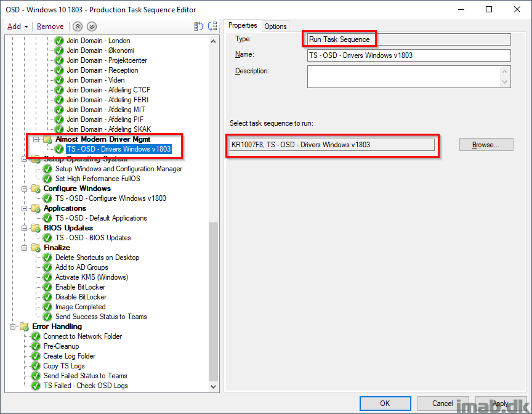Select Send Failed Status to Teams step
Screen dimensions: 532x414
click(x=85, y=376)
